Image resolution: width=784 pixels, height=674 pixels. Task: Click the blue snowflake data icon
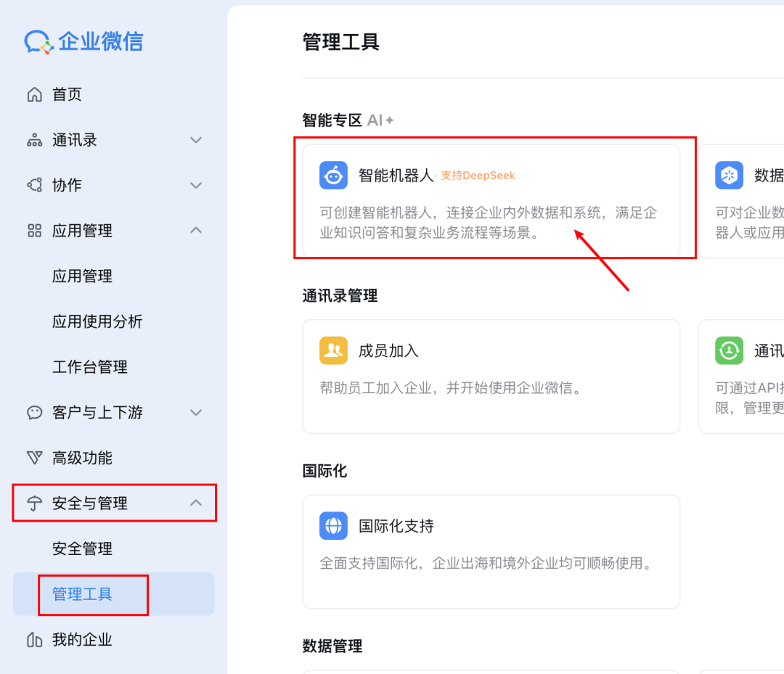point(729,175)
